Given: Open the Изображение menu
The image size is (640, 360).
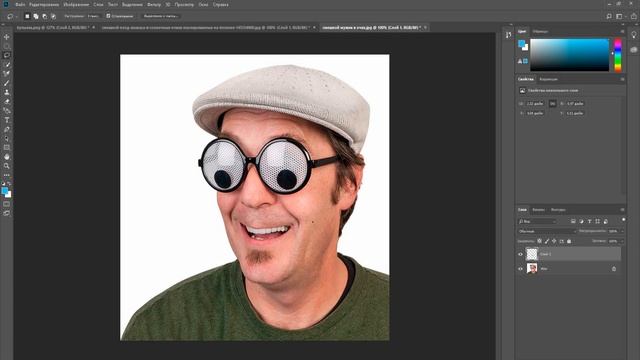Looking at the screenshot, I should (x=76, y=4).
